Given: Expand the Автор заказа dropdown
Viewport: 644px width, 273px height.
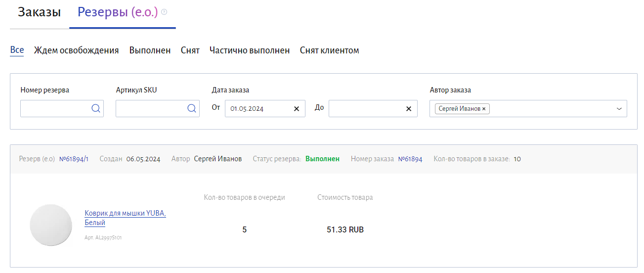Looking at the screenshot, I should click(619, 109).
